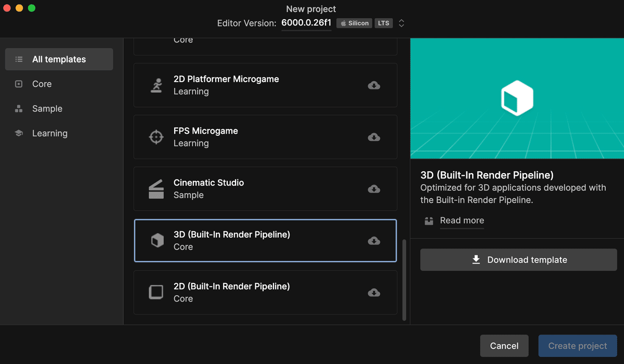Click the Sample category blocks icon
Screen dimensions: 624x364
(19, 109)
